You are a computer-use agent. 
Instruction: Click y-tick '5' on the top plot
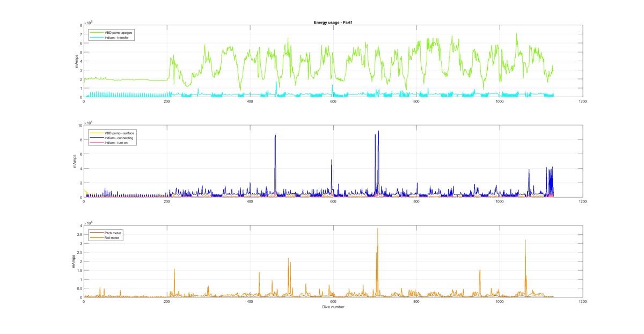point(81,53)
